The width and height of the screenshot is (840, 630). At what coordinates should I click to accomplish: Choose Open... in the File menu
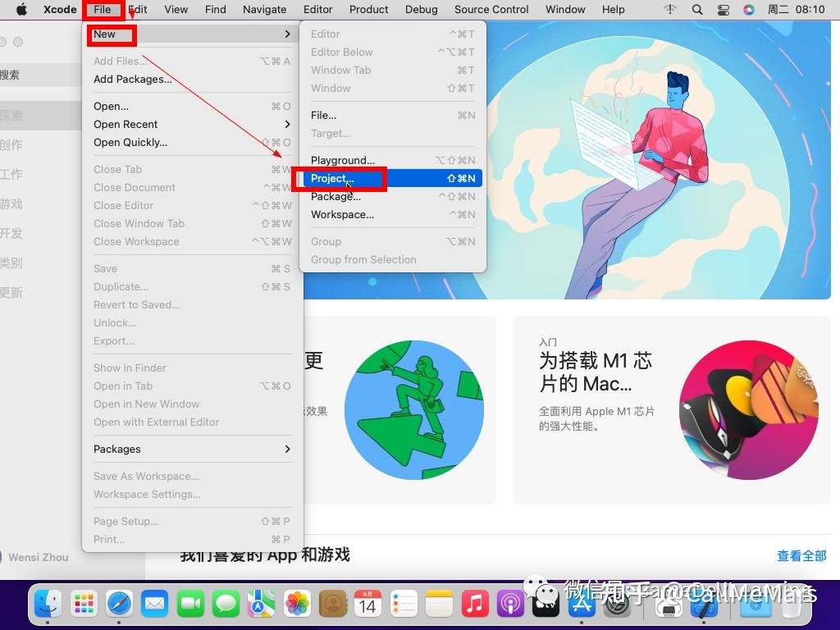tap(192, 106)
